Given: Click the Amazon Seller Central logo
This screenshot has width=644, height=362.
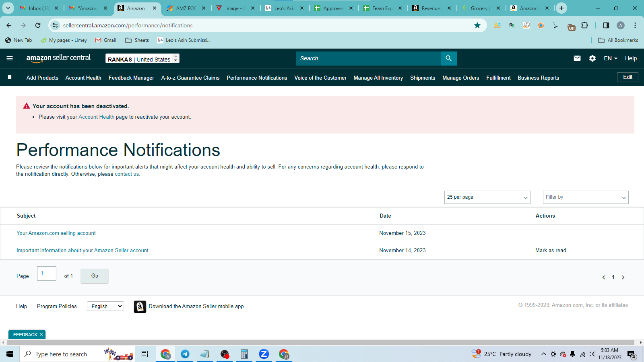Looking at the screenshot, I should (58, 58).
